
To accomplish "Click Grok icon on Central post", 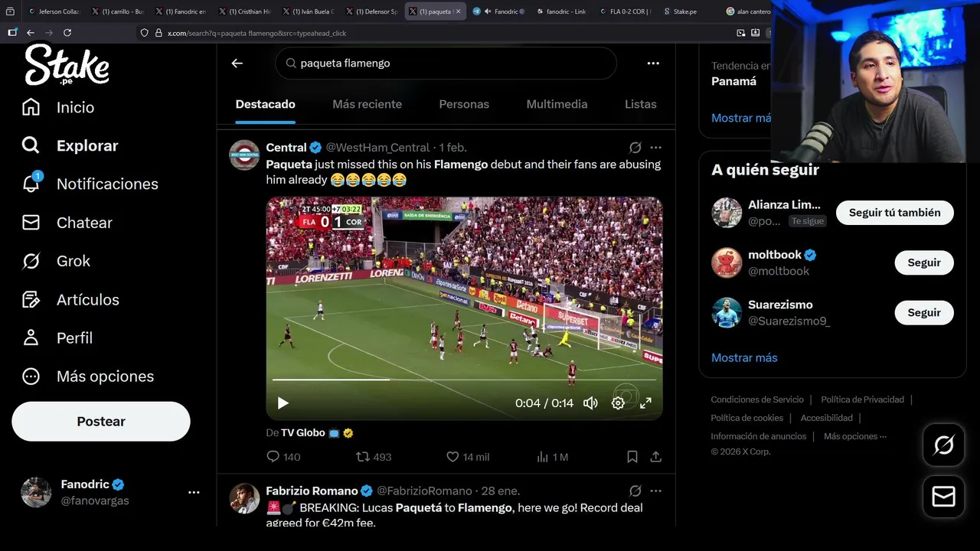I will (635, 147).
